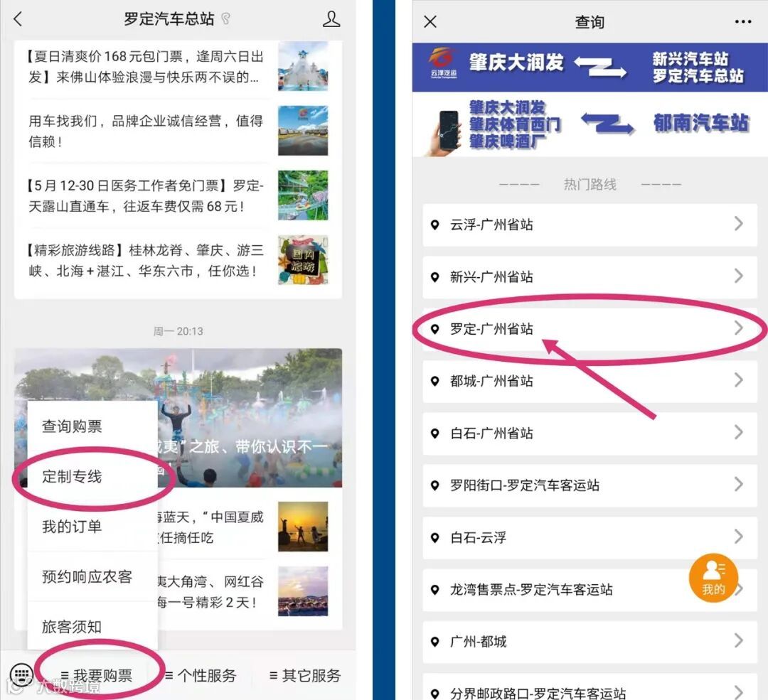Open chevron on 都城-广州省站 row
The width and height of the screenshot is (768, 700).
[739, 380]
